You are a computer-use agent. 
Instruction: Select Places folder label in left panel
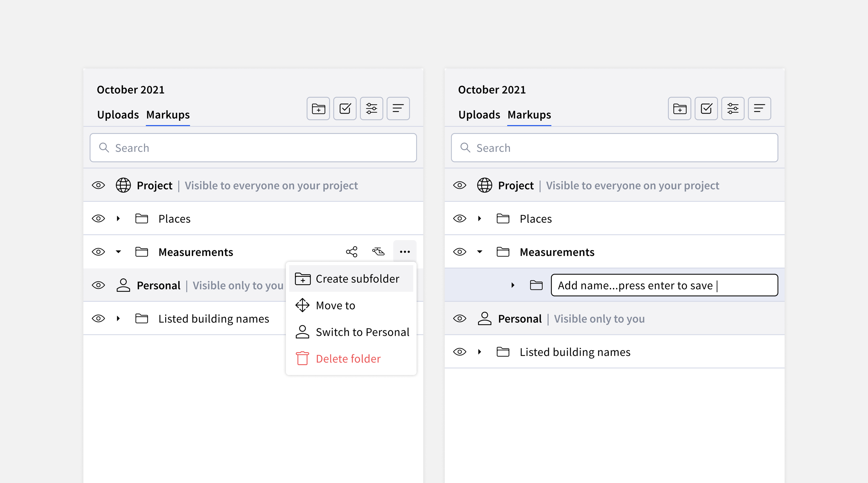[x=175, y=219]
